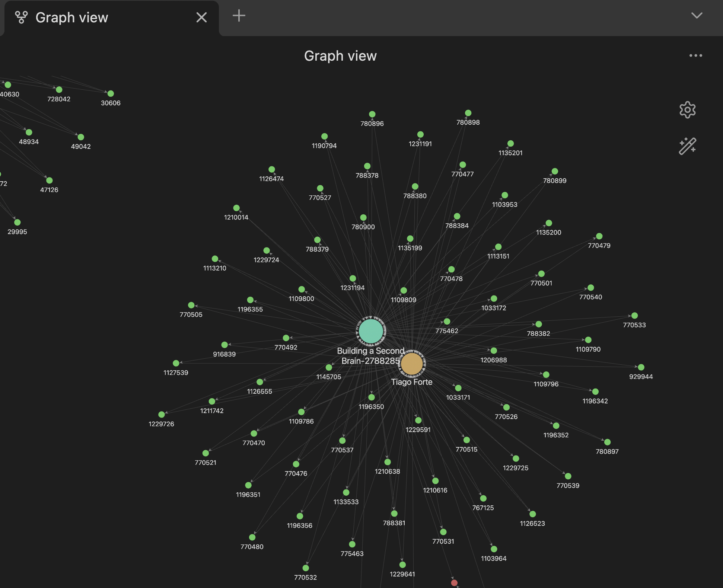Select node 770533
Viewport: 723px width, 588px height.
(634, 316)
